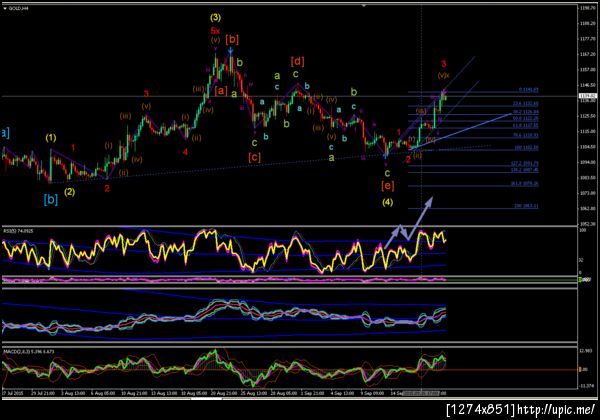Click the MACD(2,8,3) indicator label
600x420 pixels.
point(29,351)
